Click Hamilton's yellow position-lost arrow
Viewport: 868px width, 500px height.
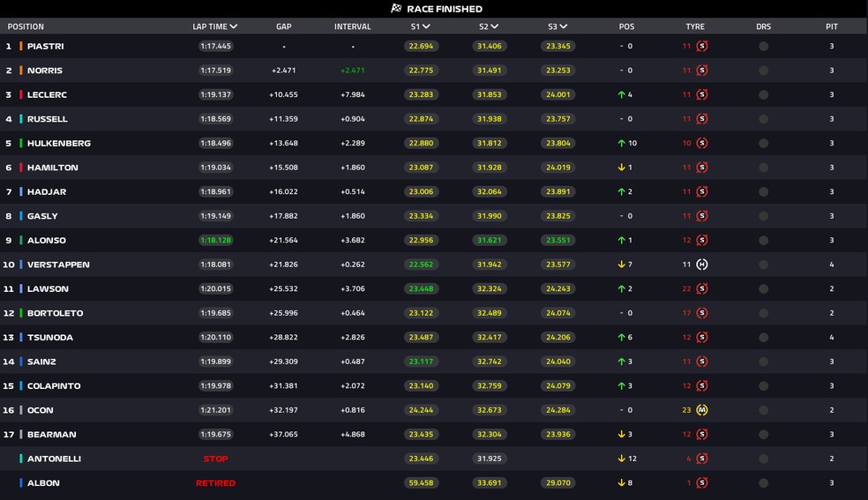(x=621, y=168)
